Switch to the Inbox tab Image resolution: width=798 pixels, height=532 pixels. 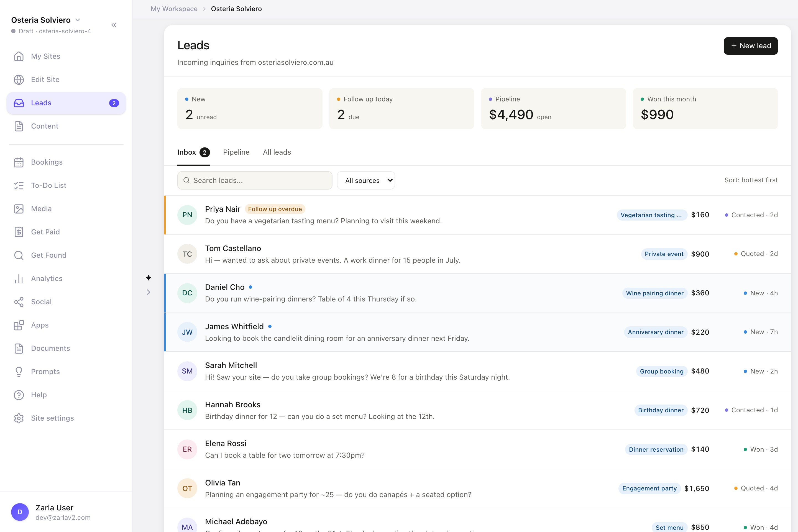[193, 152]
